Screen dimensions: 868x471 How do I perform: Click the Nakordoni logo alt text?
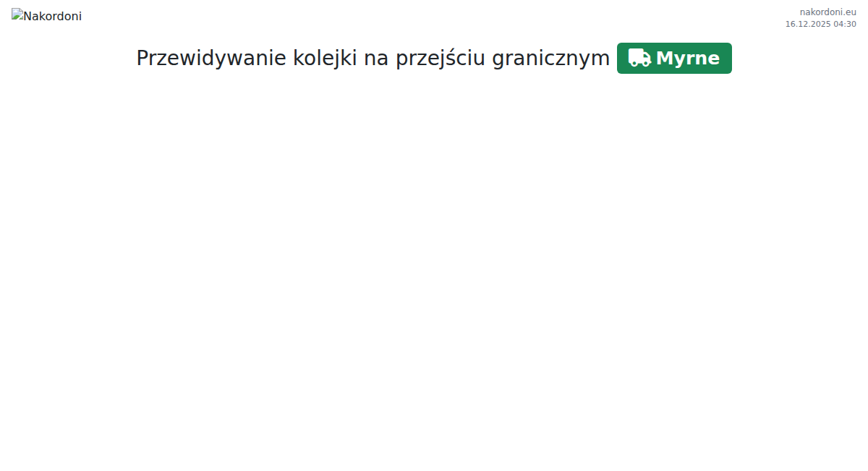(53, 16)
